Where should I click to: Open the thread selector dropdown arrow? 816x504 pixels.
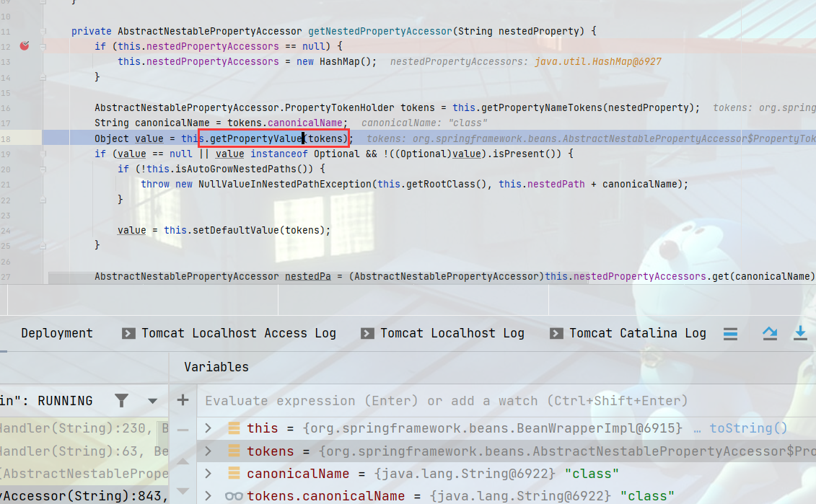(x=152, y=401)
